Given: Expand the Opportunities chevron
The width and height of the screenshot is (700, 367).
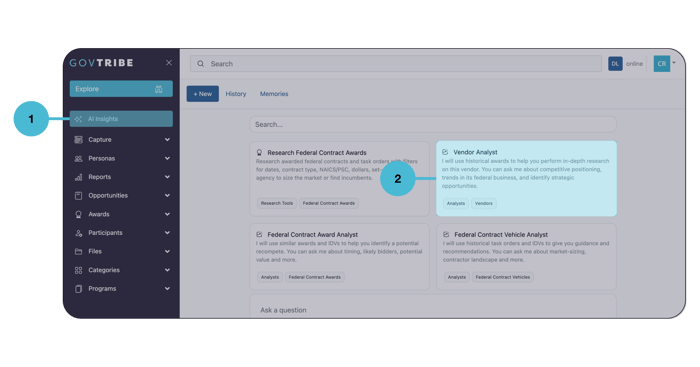Looking at the screenshot, I should pyautogui.click(x=167, y=196).
